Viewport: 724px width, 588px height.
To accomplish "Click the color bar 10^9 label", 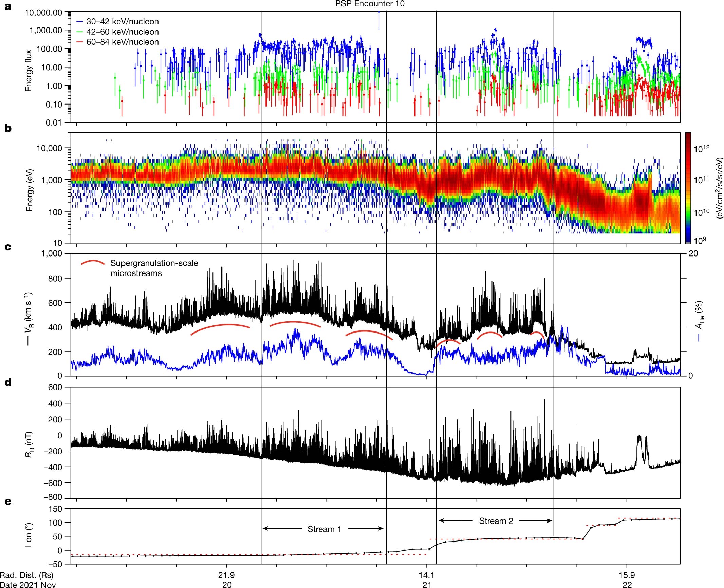I will click(x=700, y=240).
